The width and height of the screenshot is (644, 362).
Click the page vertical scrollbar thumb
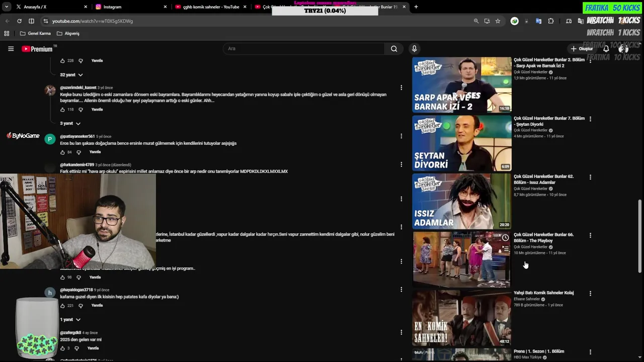tap(640, 236)
